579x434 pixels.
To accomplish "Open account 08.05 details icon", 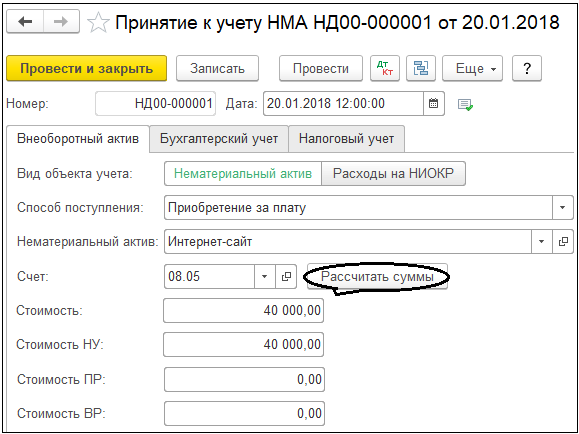I will (286, 276).
